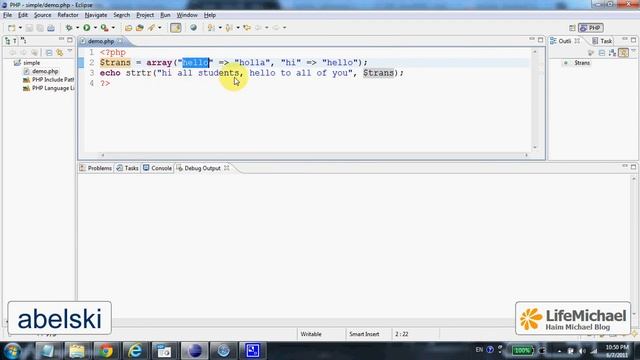The height and width of the screenshot is (360, 640).
Task: Open the Run menu
Action: (165, 15)
